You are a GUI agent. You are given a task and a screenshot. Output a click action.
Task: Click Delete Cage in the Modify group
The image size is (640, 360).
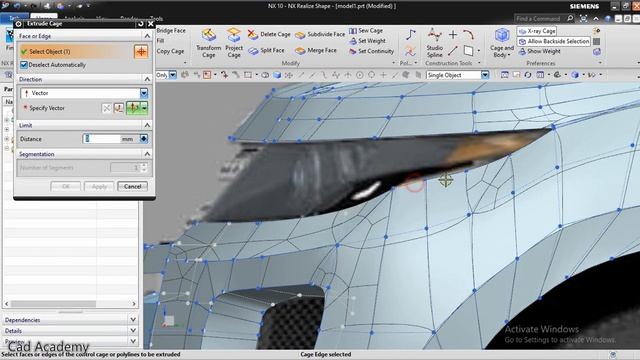point(269,35)
